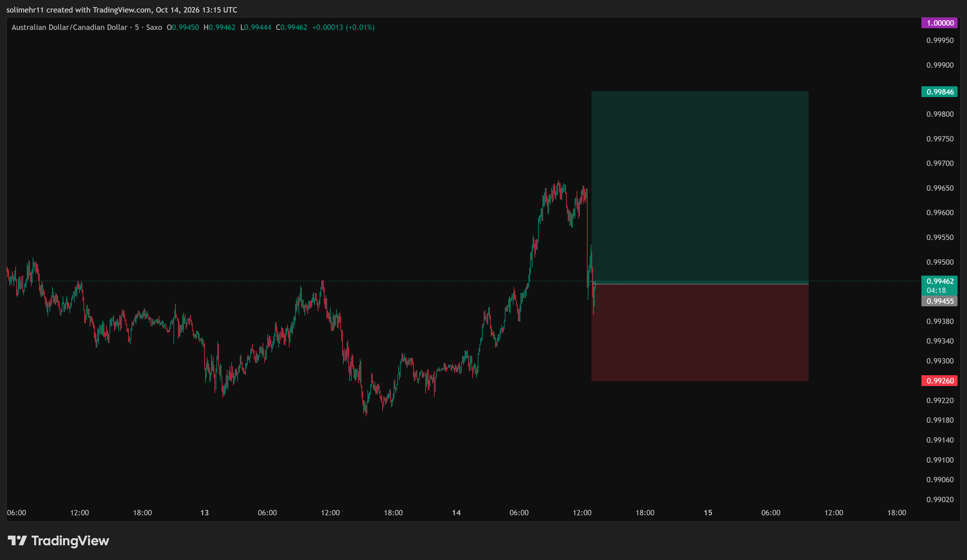Viewport: 967px width, 560px height.
Task: Click the 0.99700 price axis label
Action: click(x=940, y=163)
